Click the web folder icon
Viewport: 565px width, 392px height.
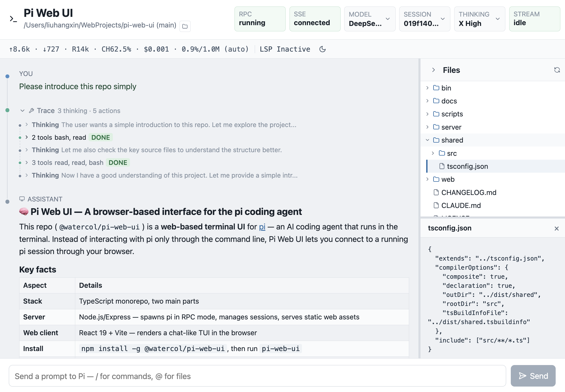click(436, 179)
